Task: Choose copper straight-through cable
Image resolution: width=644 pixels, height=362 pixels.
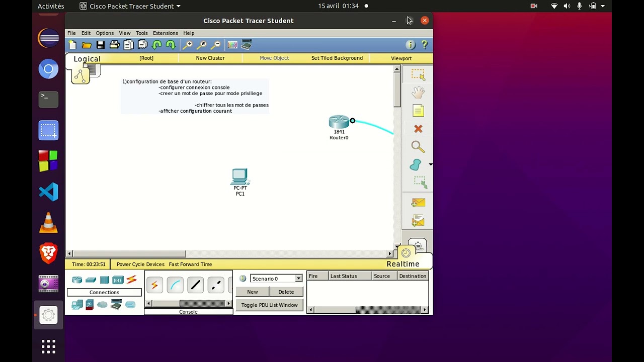Action: (x=196, y=286)
